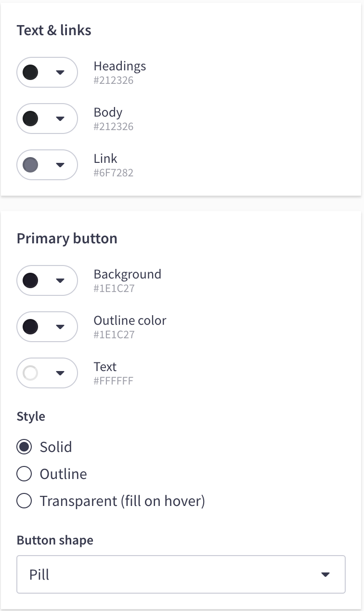
Task: Select Transparent (fill on hover) radio option
Action: pyautogui.click(x=24, y=501)
